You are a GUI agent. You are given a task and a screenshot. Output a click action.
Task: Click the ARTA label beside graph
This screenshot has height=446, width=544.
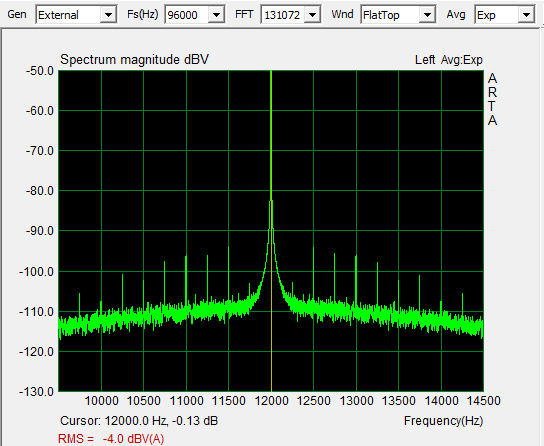point(492,100)
